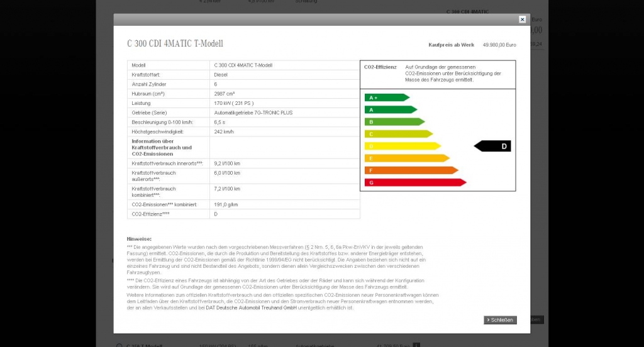
Task: Click the 9,2 l/100 km urban consumption
Action: coord(227,163)
